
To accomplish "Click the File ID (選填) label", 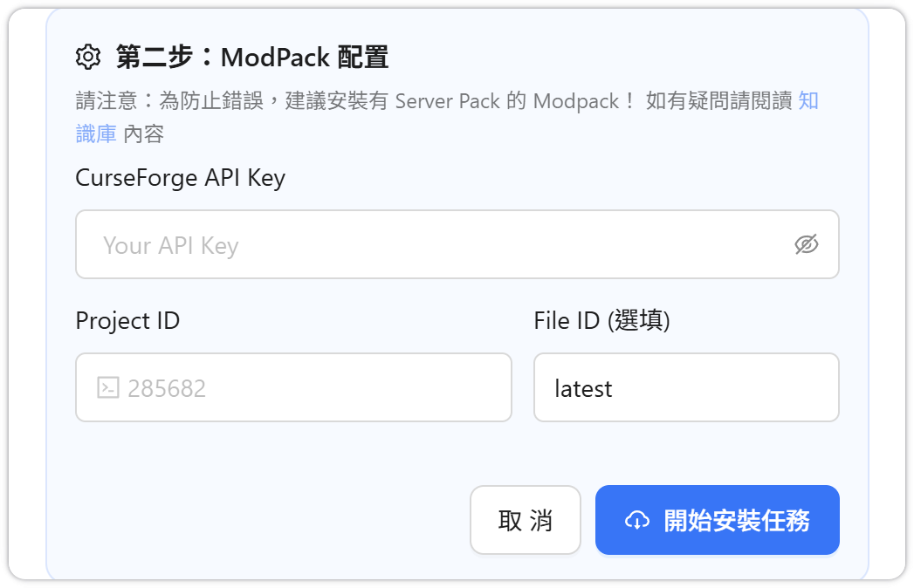I will (601, 320).
